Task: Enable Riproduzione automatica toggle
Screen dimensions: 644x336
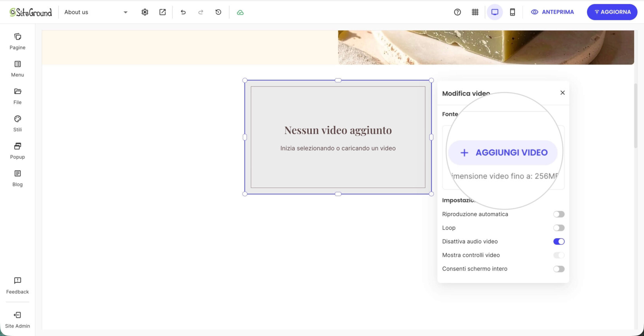Action: (x=559, y=214)
